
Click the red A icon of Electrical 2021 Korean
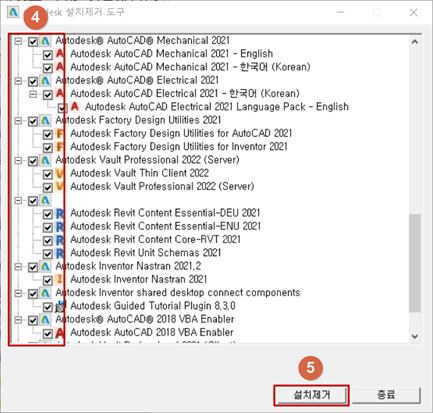pos(60,94)
